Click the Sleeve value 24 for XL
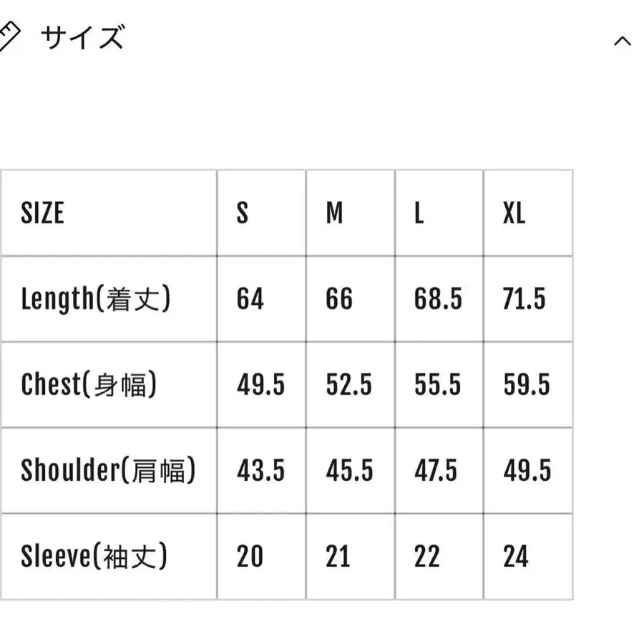Image resolution: width=644 pixels, height=644 pixels. pos(516,557)
